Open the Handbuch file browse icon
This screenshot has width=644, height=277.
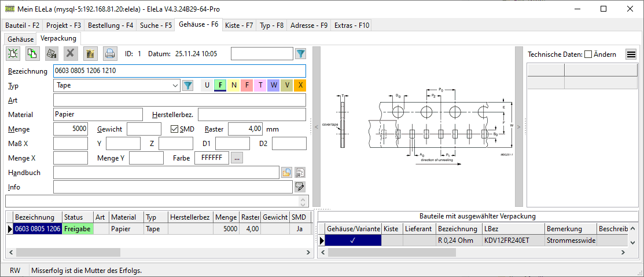click(x=286, y=173)
